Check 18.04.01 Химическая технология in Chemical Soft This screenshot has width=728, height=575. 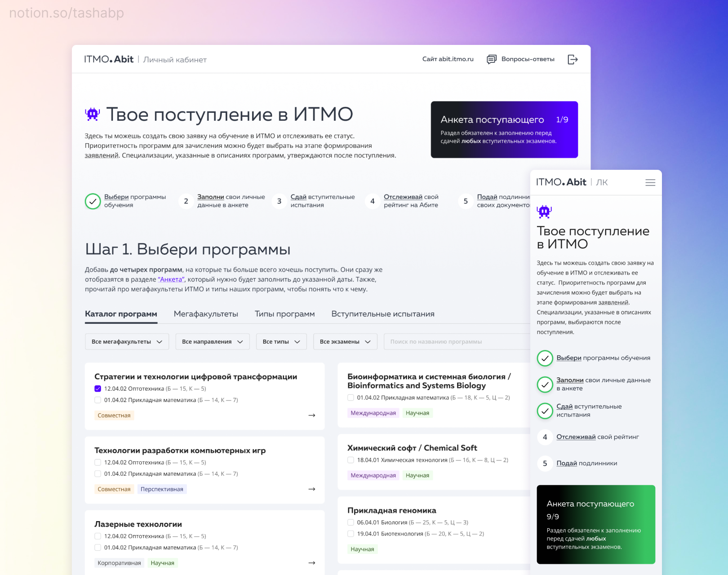pos(351,460)
